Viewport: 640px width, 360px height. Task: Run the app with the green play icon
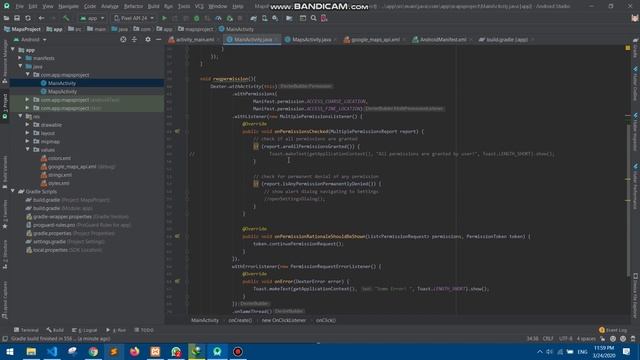tap(164, 18)
